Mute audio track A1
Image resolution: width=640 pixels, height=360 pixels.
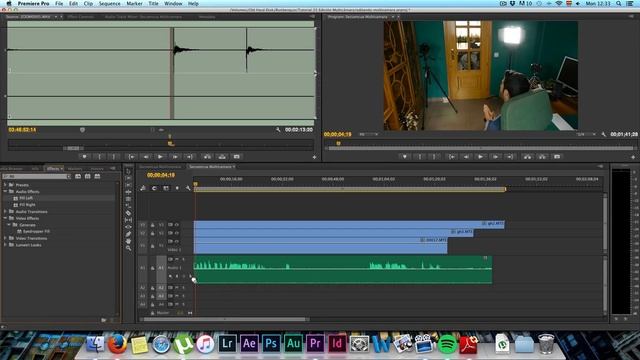pos(177,259)
